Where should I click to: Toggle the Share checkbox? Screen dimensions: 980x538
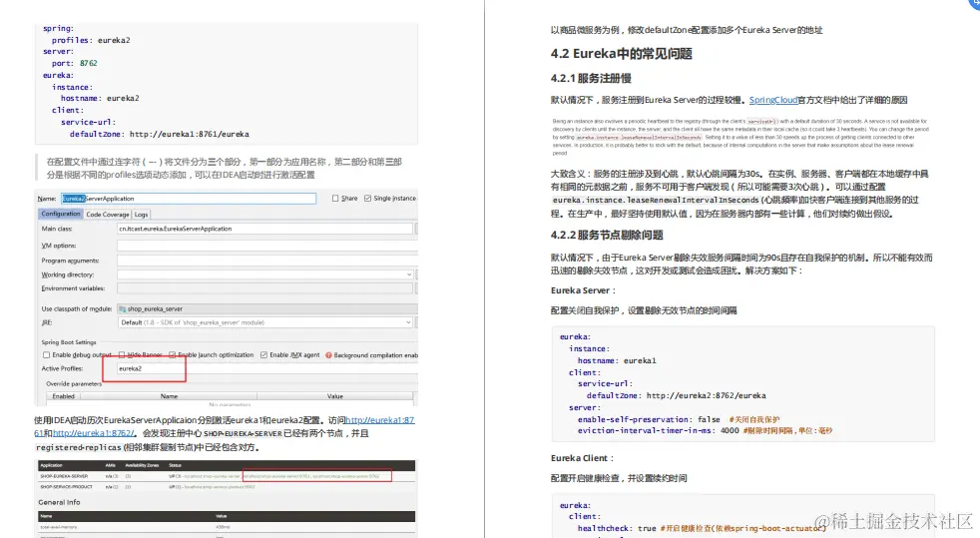[335, 198]
